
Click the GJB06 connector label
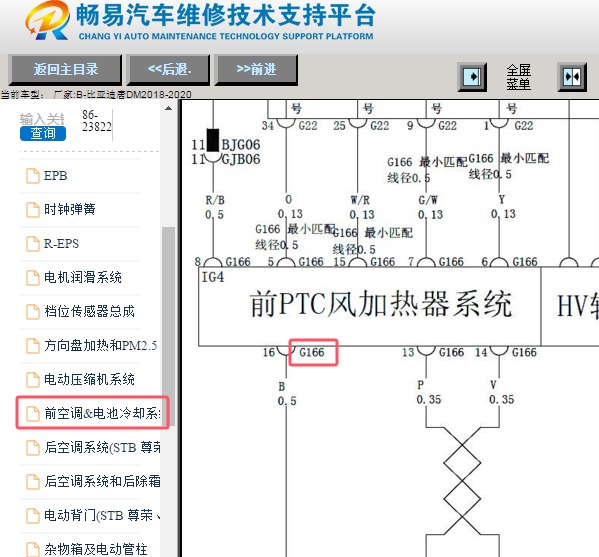(241, 159)
